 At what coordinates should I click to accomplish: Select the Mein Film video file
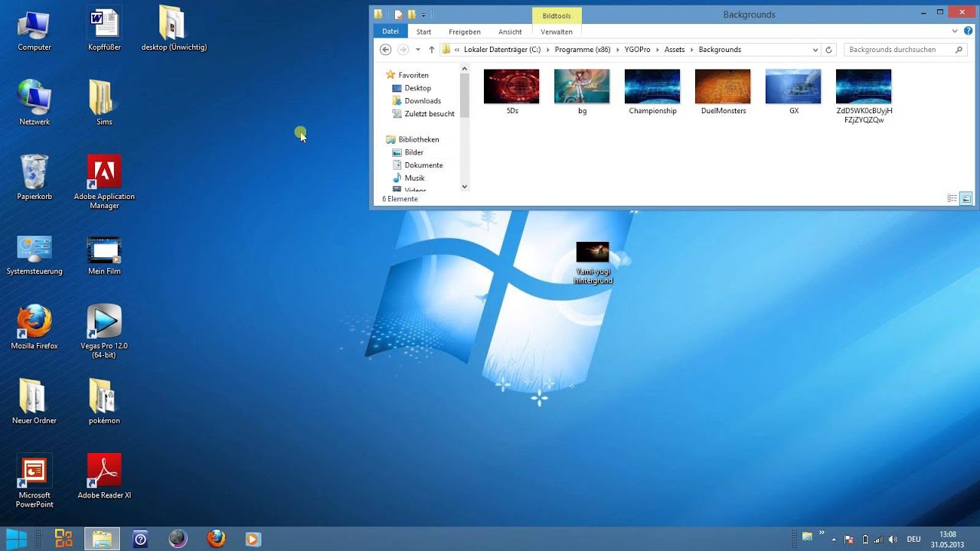pos(104,254)
